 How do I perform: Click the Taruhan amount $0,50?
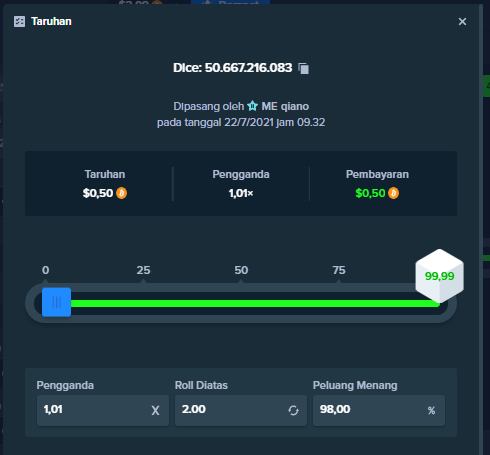click(x=98, y=193)
